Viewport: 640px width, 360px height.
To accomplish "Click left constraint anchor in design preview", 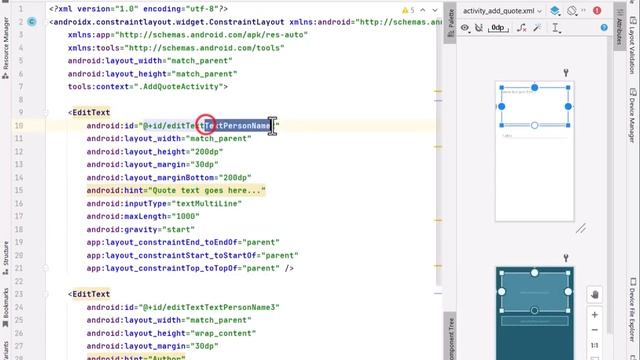I will (x=502, y=107).
